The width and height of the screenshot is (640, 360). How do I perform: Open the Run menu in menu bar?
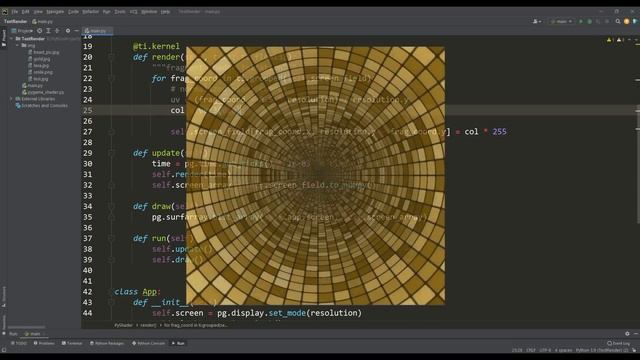[107, 12]
